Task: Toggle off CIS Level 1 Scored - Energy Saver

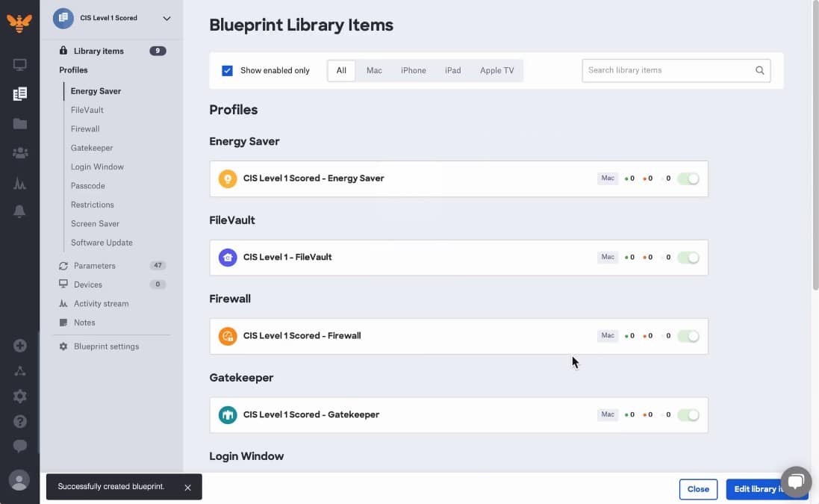Action: click(688, 179)
